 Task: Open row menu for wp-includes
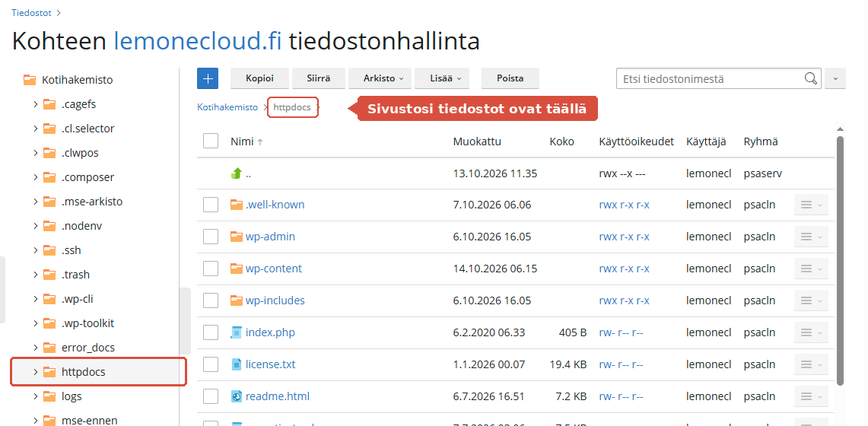[811, 301]
